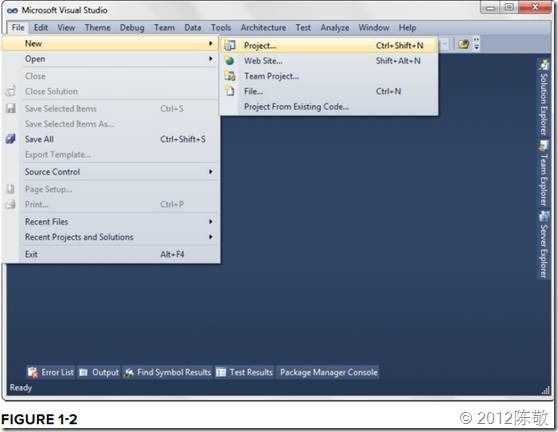This screenshot has width=558, height=432.
Task: Select Open menu entry
Action: tap(111, 59)
